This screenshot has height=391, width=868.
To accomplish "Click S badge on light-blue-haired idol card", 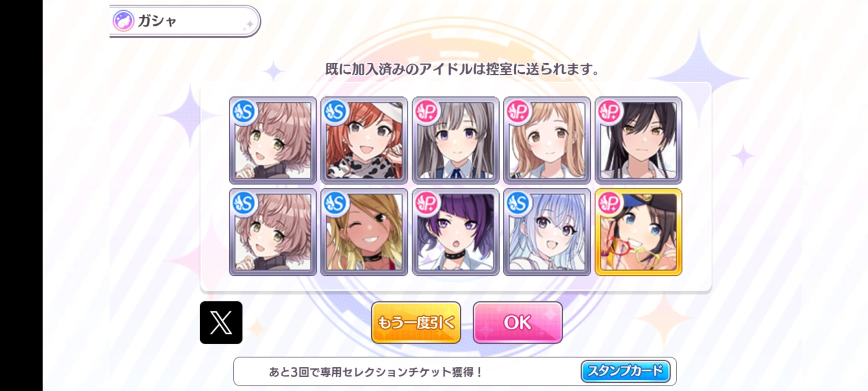I will pyautogui.click(x=518, y=203).
